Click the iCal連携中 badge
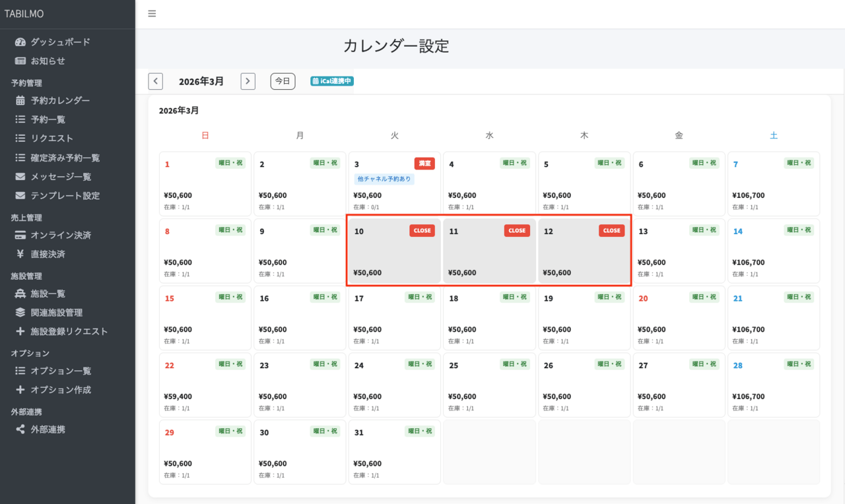This screenshot has width=845, height=504. point(332,81)
